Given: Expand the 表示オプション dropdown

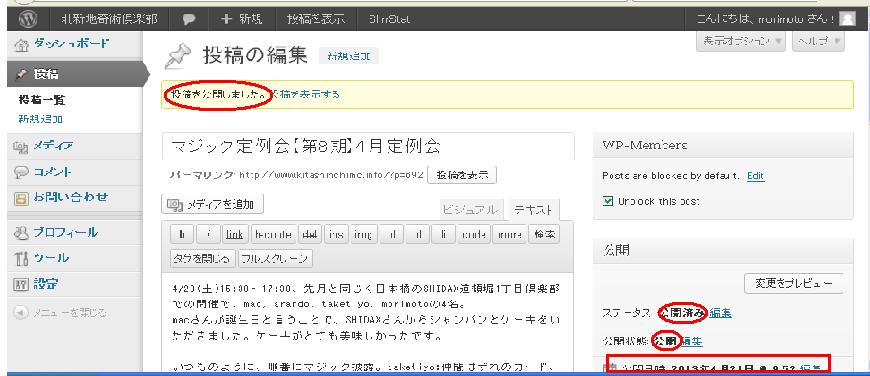Looking at the screenshot, I should [741, 41].
